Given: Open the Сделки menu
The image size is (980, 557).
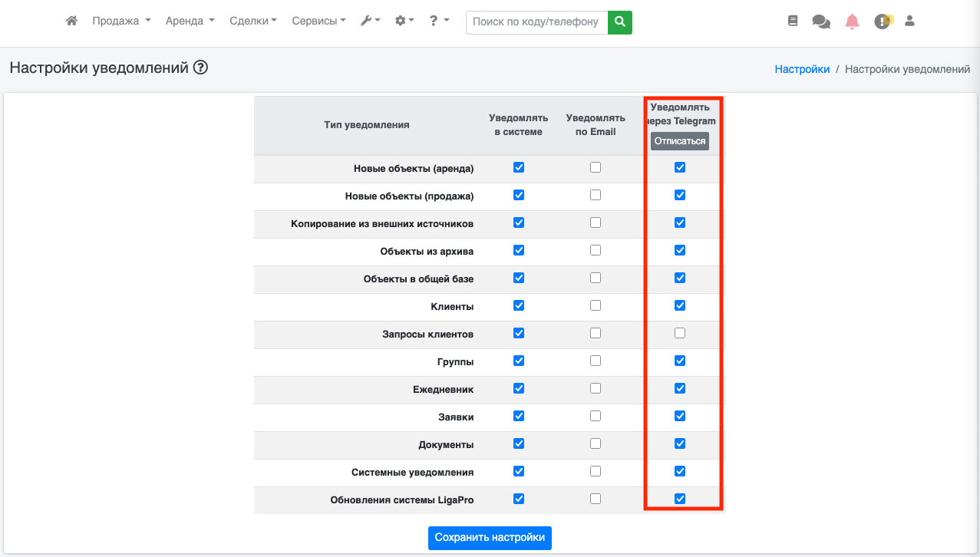Looking at the screenshot, I should pos(253,21).
